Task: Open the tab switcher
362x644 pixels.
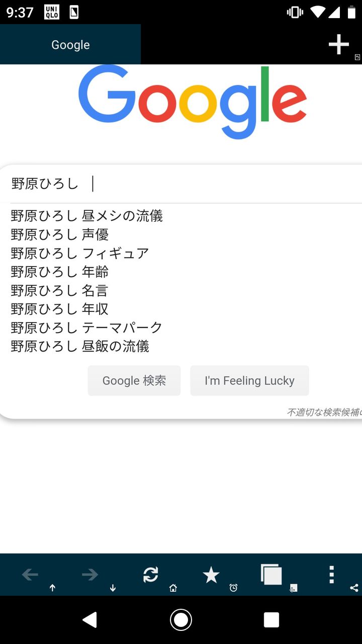Action: (270, 574)
